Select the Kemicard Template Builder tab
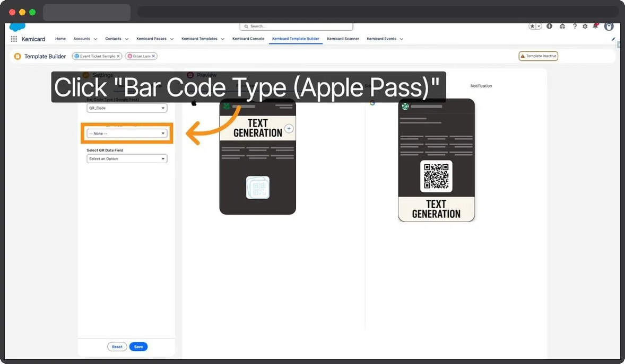Viewport: 625px width, 364px height. pos(296,39)
